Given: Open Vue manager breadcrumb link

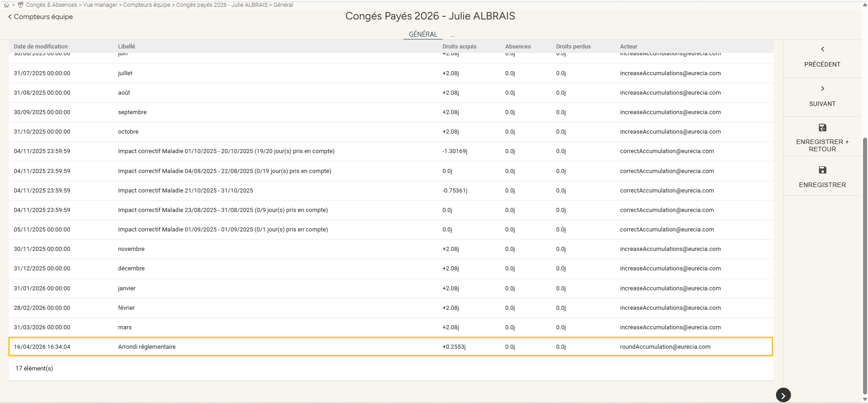Looking at the screenshot, I should (x=100, y=5).
